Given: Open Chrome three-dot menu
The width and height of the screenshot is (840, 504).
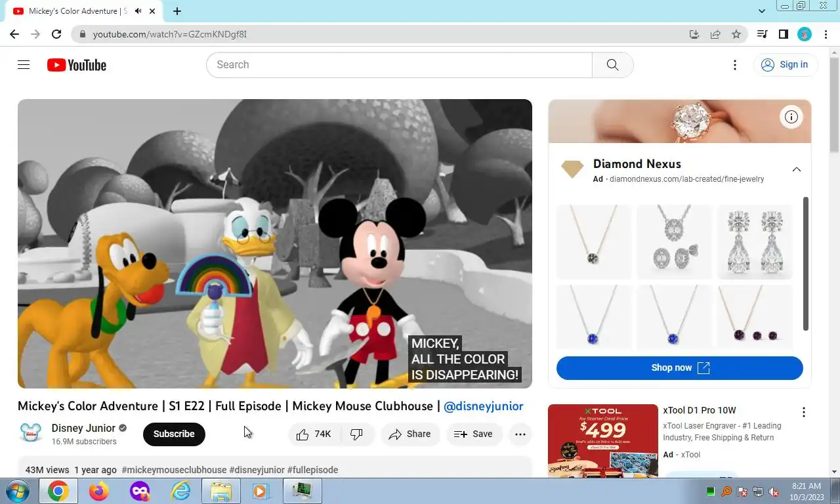Looking at the screenshot, I should (826, 34).
